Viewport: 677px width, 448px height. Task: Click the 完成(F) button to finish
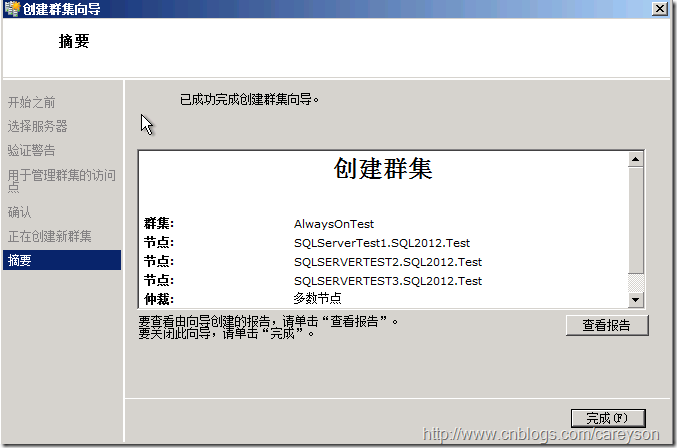[607, 418]
